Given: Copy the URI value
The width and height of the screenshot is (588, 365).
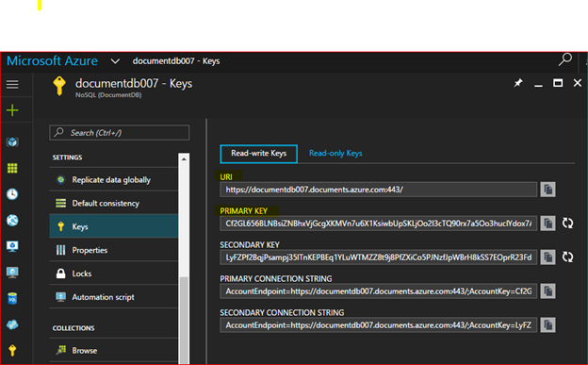Looking at the screenshot, I should click(x=547, y=190).
